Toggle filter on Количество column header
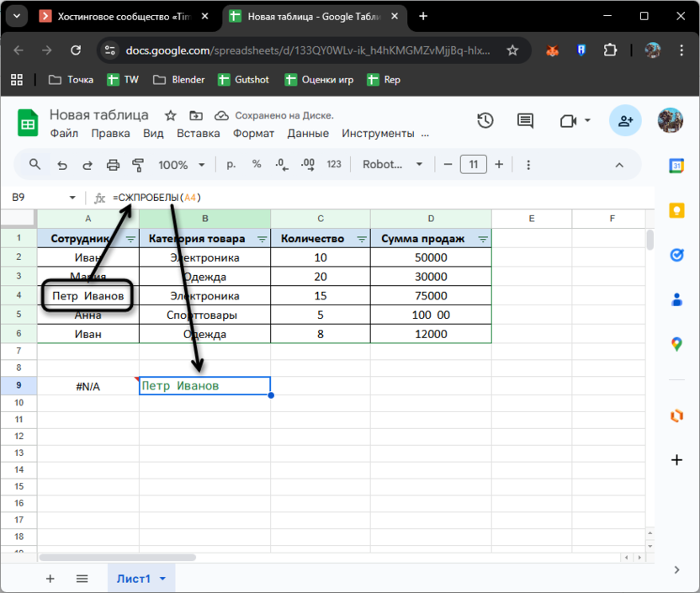This screenshot has height=593, width=700. coord(361,239)
